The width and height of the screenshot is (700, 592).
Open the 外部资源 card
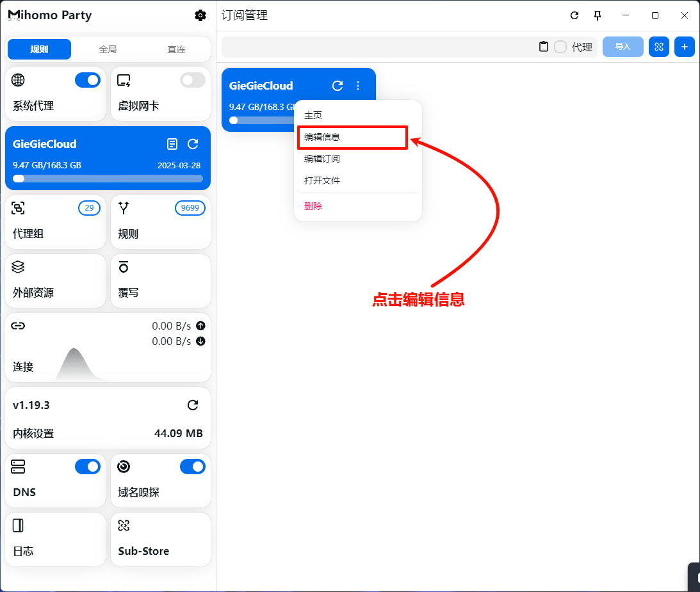pyautogui.click(x=55, y=281)
